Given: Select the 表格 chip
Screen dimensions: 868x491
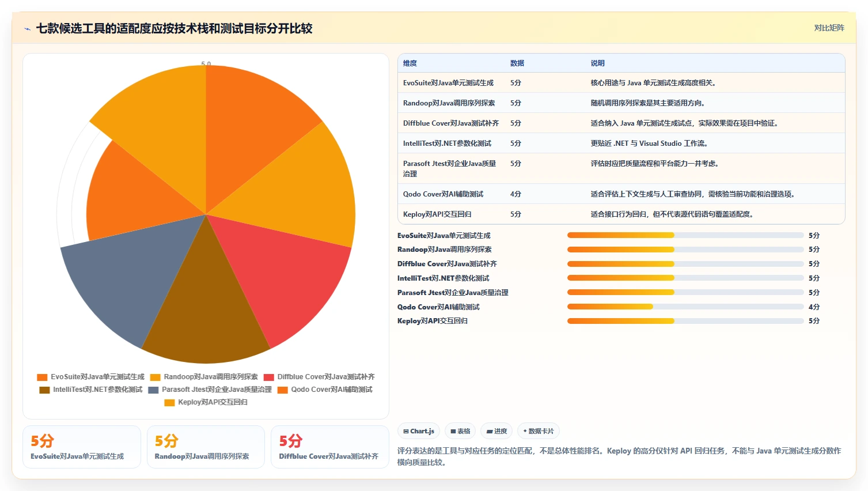Looking at the screenshot, I should (x=460, y=431).
